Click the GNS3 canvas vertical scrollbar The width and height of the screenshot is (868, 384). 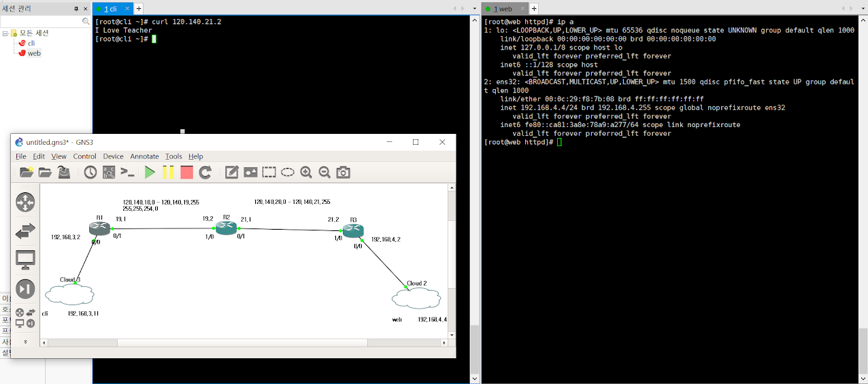click(451, 261)
